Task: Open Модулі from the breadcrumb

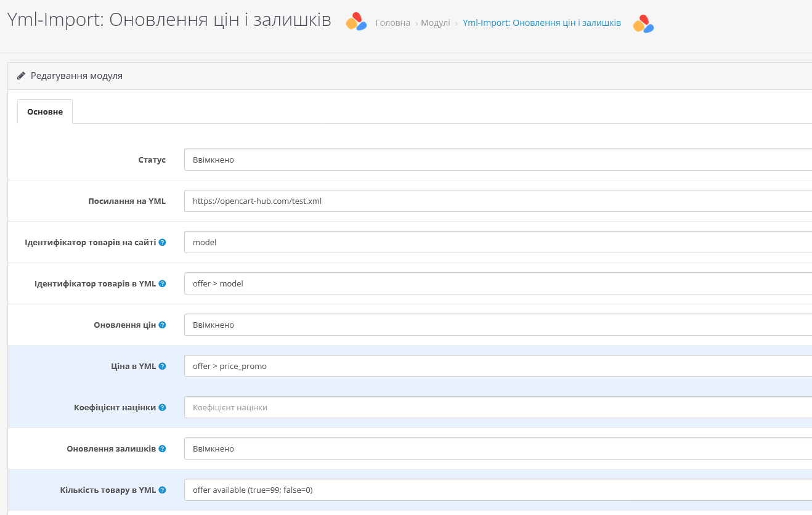Action: [x=436, y=22]
